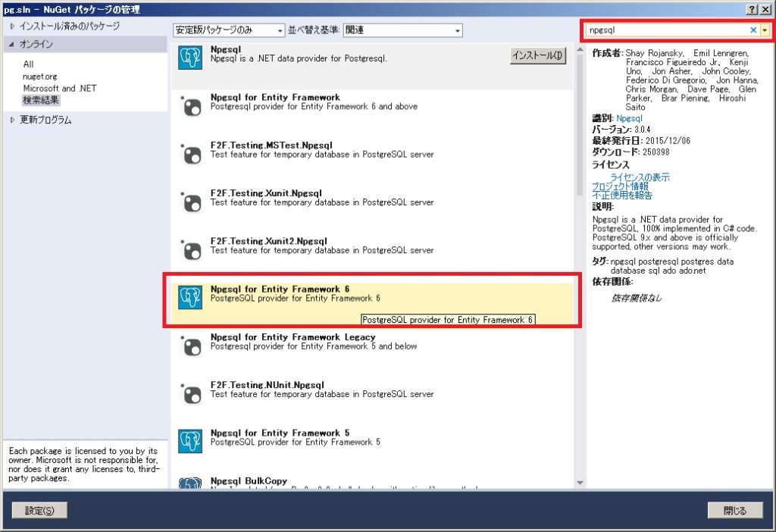Click the F2F.Testing.Xunit.Npgsql package icon
Image resolution: width=776 pixels, height=532 pixels.
[190, 202]
